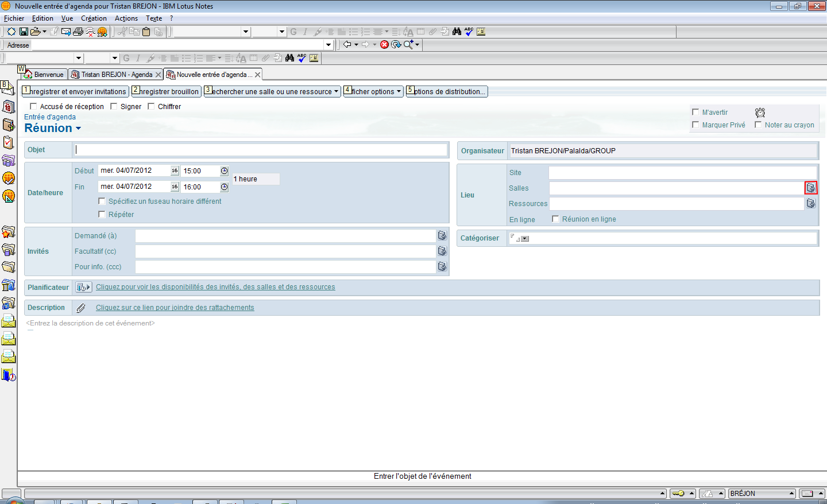Expand the Adresse bar dropdown arrow
The image size is (827, 504).
pyautogui.click(x=329, y=45)
